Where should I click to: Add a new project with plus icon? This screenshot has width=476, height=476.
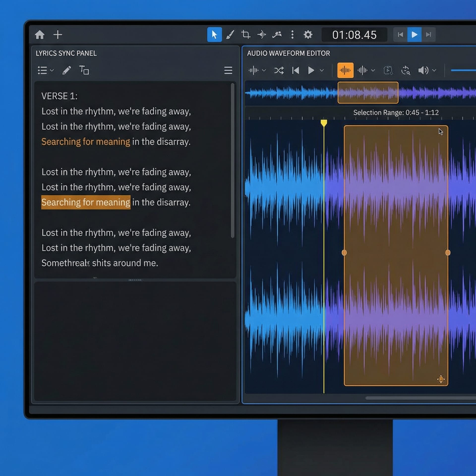pyautogui.click(x=58, y=35)
